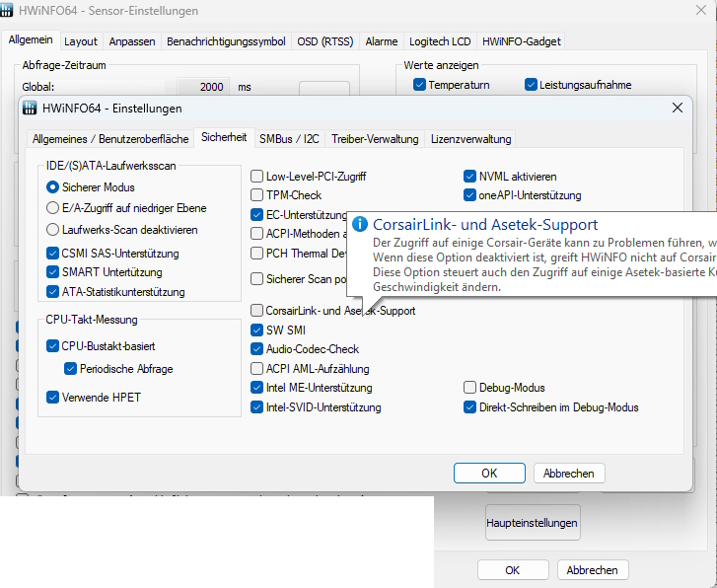Screen dimensions: 717x588
Task: Toggle Temperaturn checkbox in Sensor-Einstellungen
Action: [419, 85]
